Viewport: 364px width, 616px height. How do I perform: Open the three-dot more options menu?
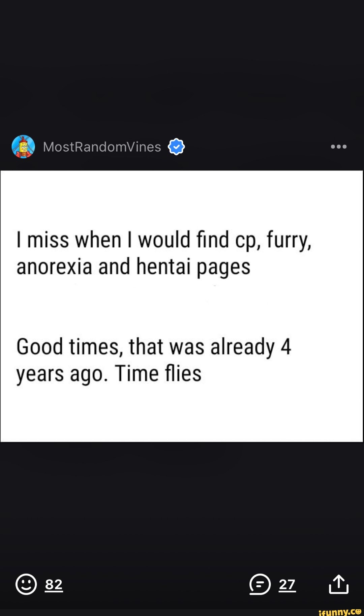pyautogui.click(x=338, y=147)
